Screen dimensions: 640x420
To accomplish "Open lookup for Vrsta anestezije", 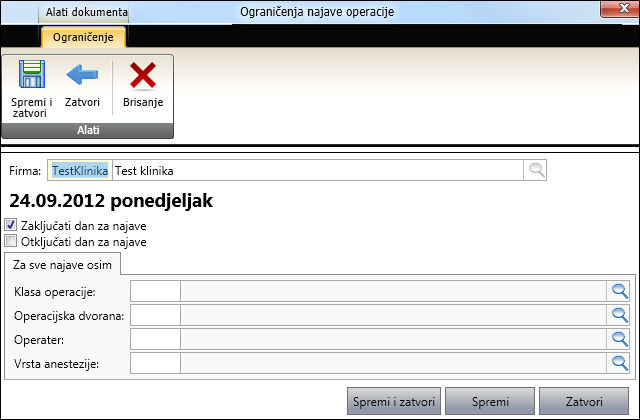I will [620, 363].
